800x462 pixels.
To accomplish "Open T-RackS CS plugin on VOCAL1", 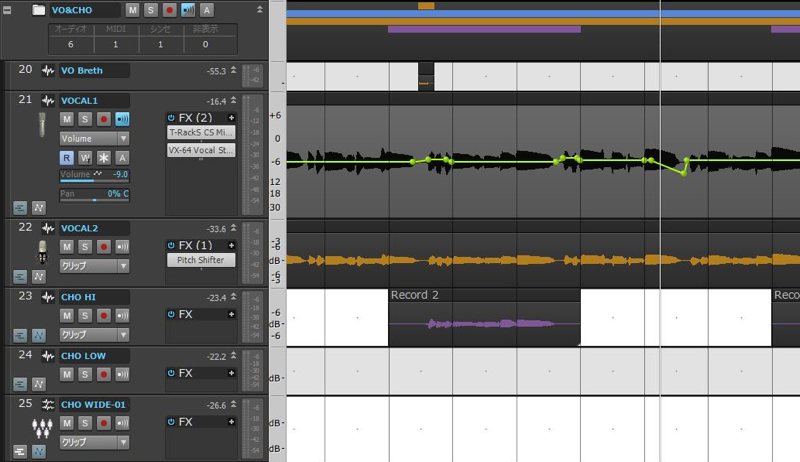I will [x=201, y=133].
